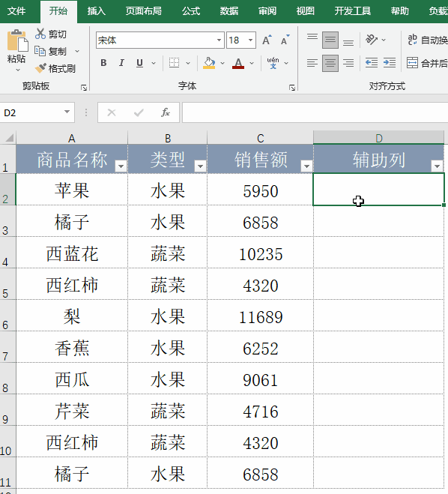Image resolution: width=448 pixels, height=494 pixels.
Task: Click the red font color A
Action: tap(238, 63)
